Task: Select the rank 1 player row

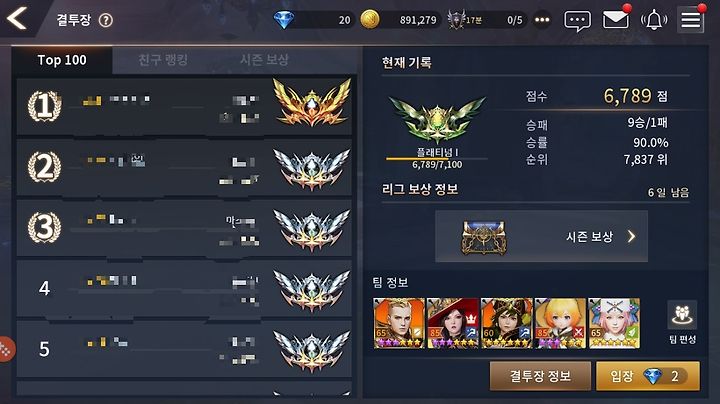Action: click(x=184, y=107)
